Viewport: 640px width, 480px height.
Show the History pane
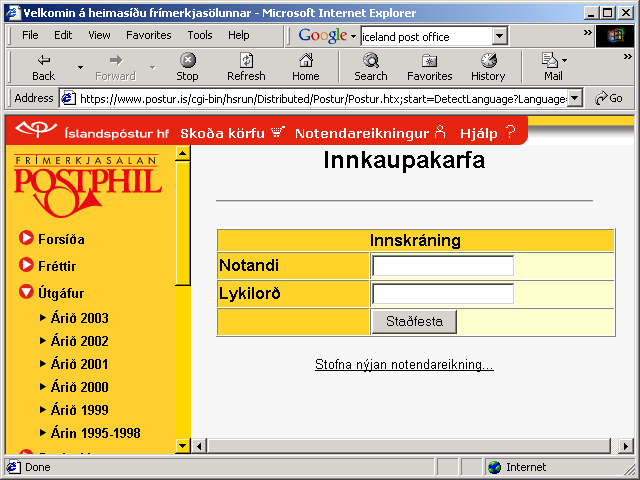pyautogui.click(x=488, y=67)
